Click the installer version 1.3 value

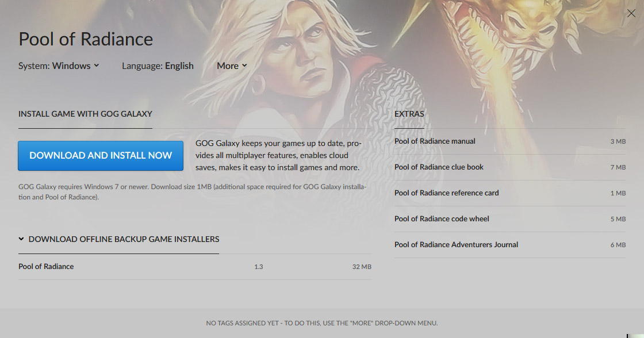click(x=258, y=267)
